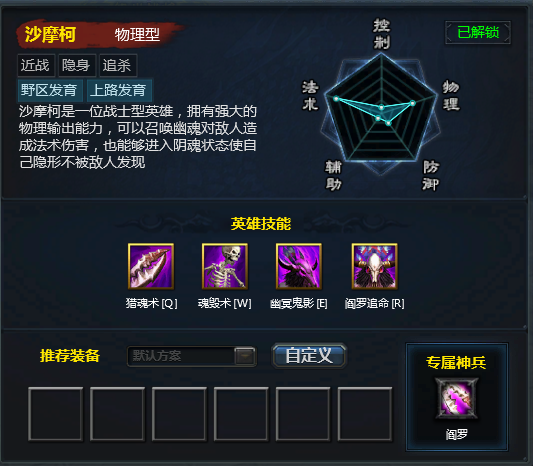Click the 阎罗 exclusive weapon icon
This screenshot has width=533, height=466.
click(x=457, y=398)
